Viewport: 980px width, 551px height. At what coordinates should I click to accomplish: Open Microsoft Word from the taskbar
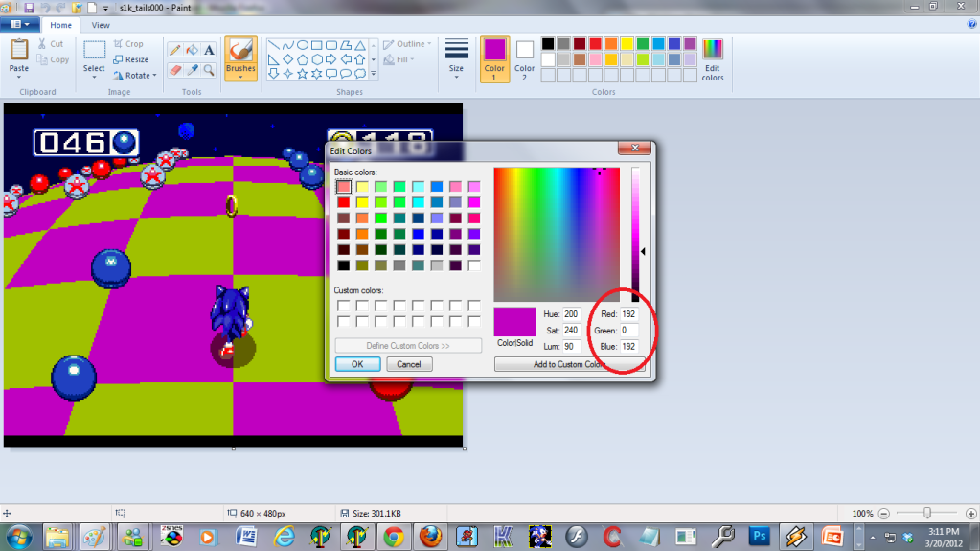coord(245,537)
